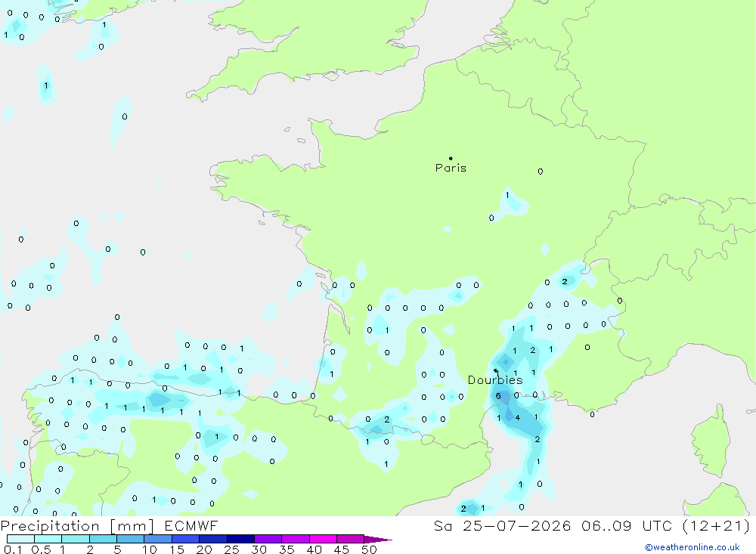
Task: Click the '6' precipitation value near Dourbies
Action: pos(498,396)
